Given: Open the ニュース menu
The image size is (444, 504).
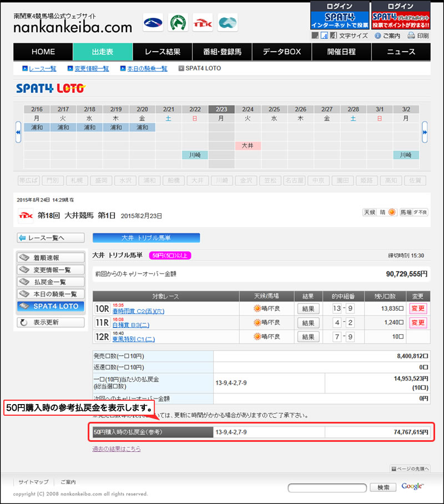Looking at the screenshot, I should tap(401, 52).
